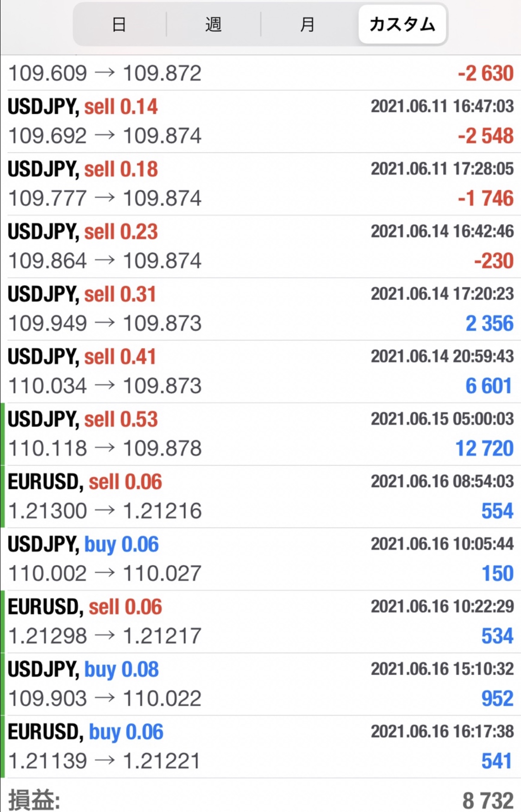The height and width of the screenshot is (812, 521).
Task: Tap the 6 601 profit amount
Action: coord(489,386)
